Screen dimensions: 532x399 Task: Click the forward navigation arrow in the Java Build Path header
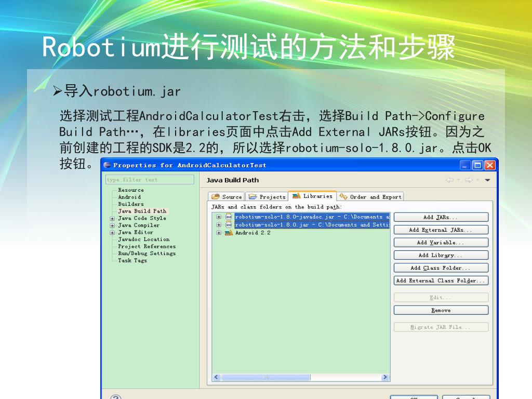[x=469, y=180]
